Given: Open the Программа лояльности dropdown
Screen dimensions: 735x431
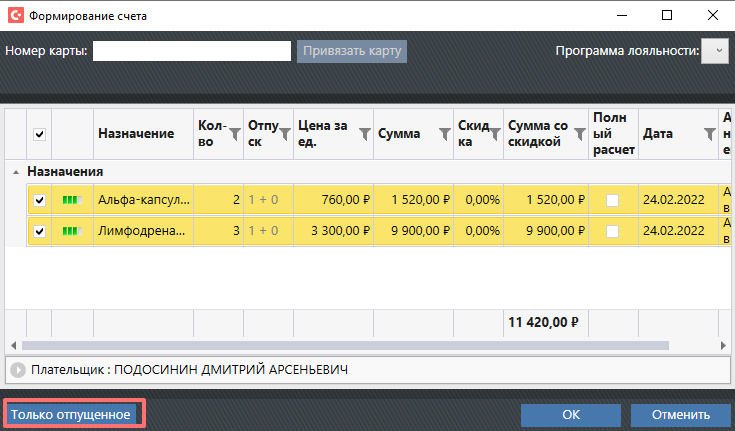Looking at the screenshot, I should pyautogui.click(x=715, y=52).
